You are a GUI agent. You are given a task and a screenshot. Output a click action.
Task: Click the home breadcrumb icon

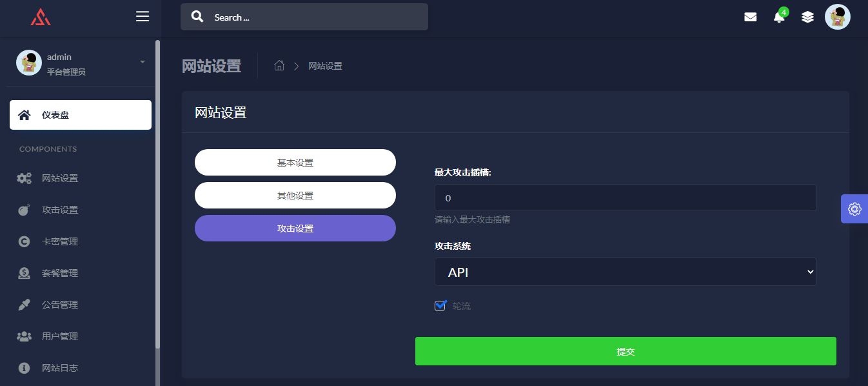point(279,66)
